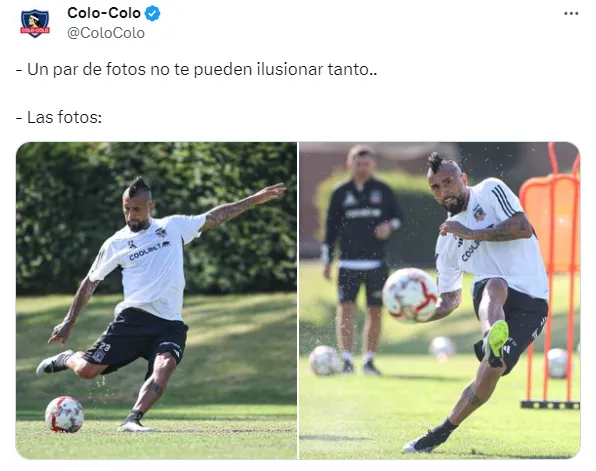This screenshot has height=471, width=596.
Task: Click the outstretched tattooed arm in left photo
Action: [x=243, y=206]
